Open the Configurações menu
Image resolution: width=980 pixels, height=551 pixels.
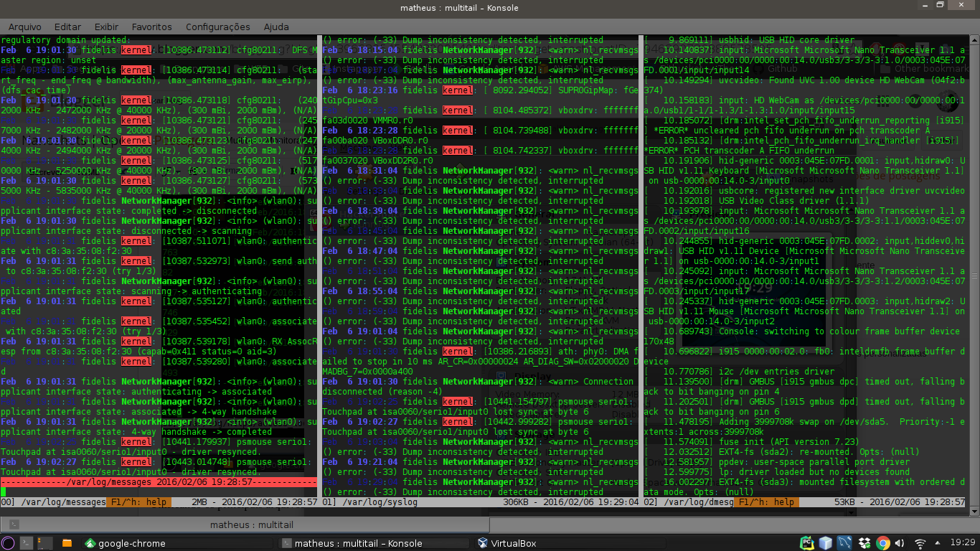click(217, 27)
